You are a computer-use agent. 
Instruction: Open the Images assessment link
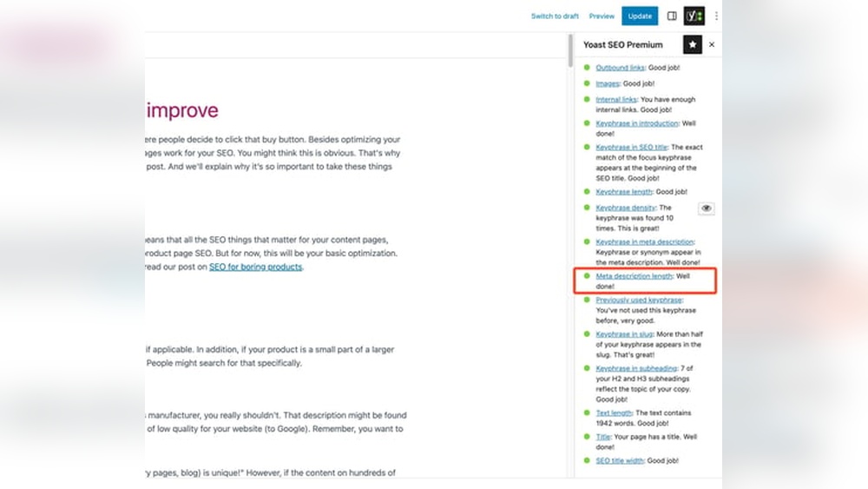pyautogui.click(x=608, y=83)
